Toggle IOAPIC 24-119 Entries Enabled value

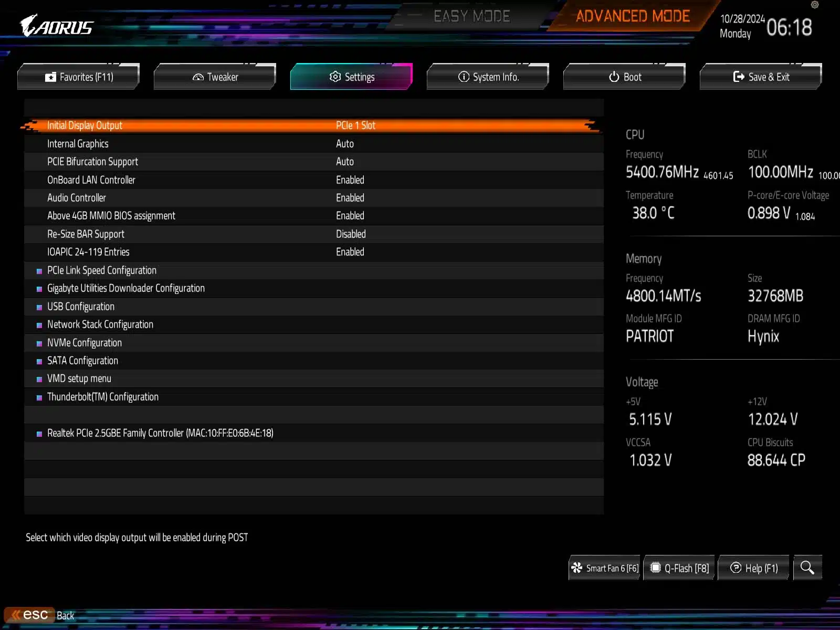point(350,252)
